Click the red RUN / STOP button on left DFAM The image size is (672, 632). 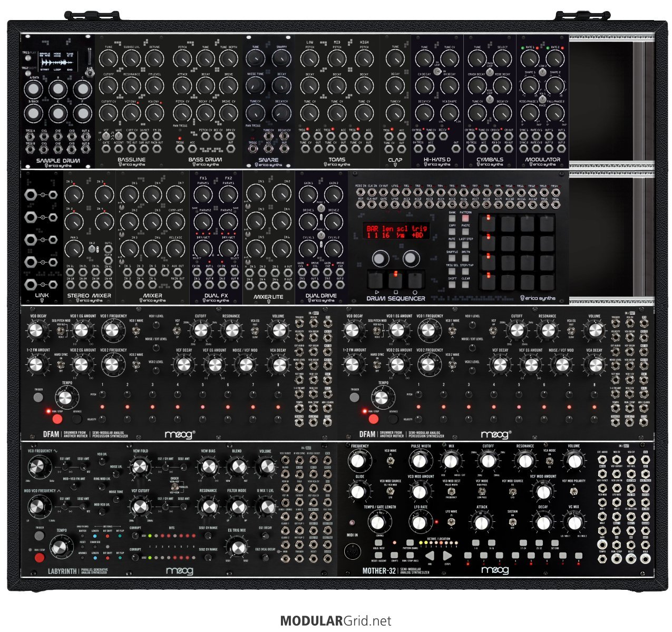pos(56,419)
